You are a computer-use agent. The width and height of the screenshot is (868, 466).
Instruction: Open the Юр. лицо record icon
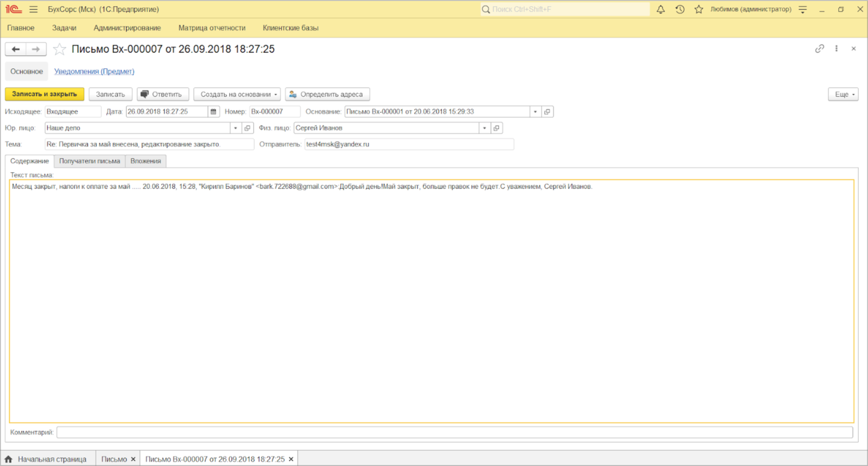(x=247, y=128)
